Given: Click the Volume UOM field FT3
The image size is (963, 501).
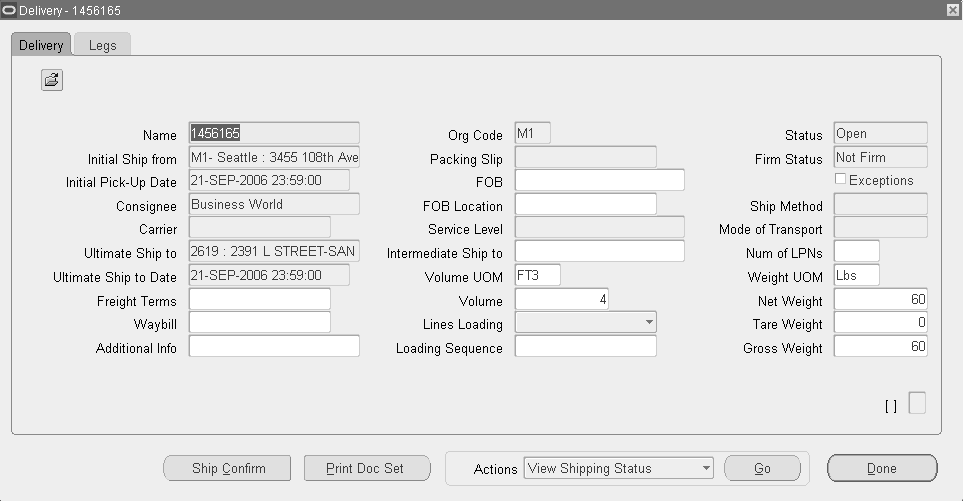Looking at the screenshot, I should click(x=537, y=275).
